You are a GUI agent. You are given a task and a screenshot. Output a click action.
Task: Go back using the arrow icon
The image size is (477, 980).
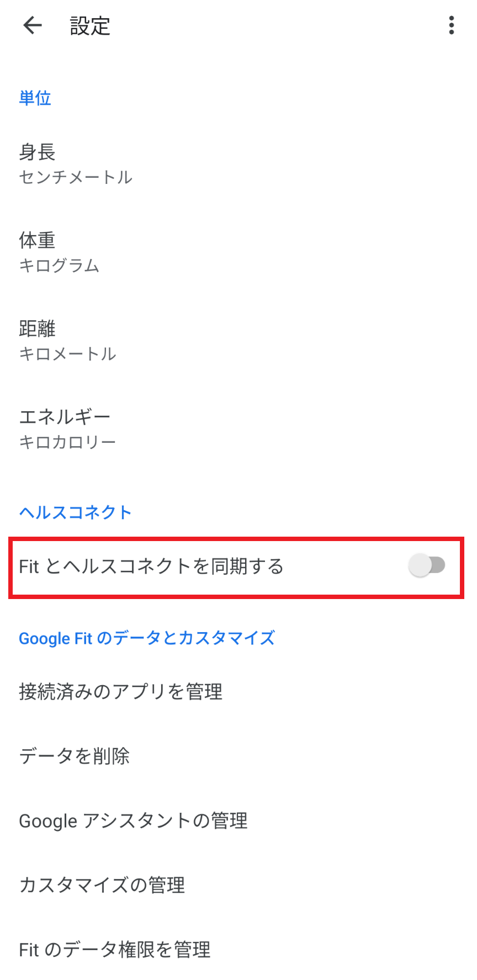click(x=33, y=25)
